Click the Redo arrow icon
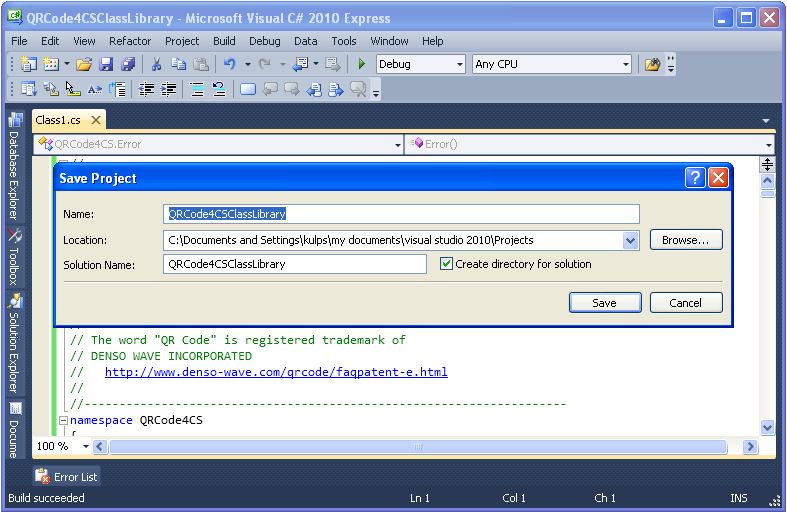Image resolution: width=787 pixels, height=513 pixels. point(265,64)
